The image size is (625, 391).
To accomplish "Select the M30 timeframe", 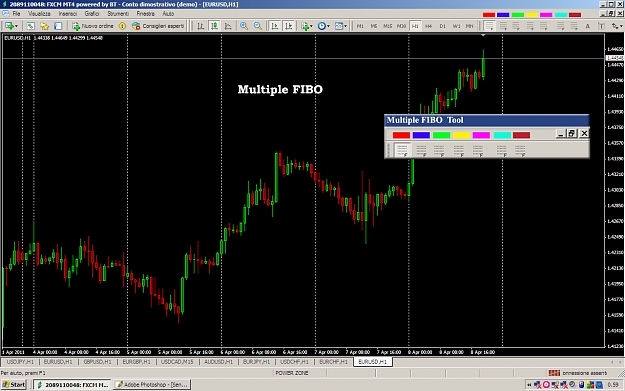I will [x=401, y=26].
